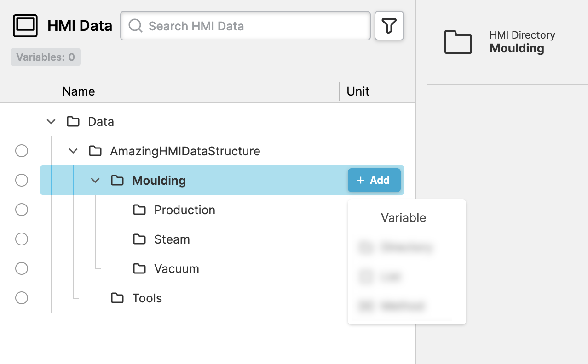Click the Production folder icon
This screenshot has width=588, height=364.
point(139,210)
